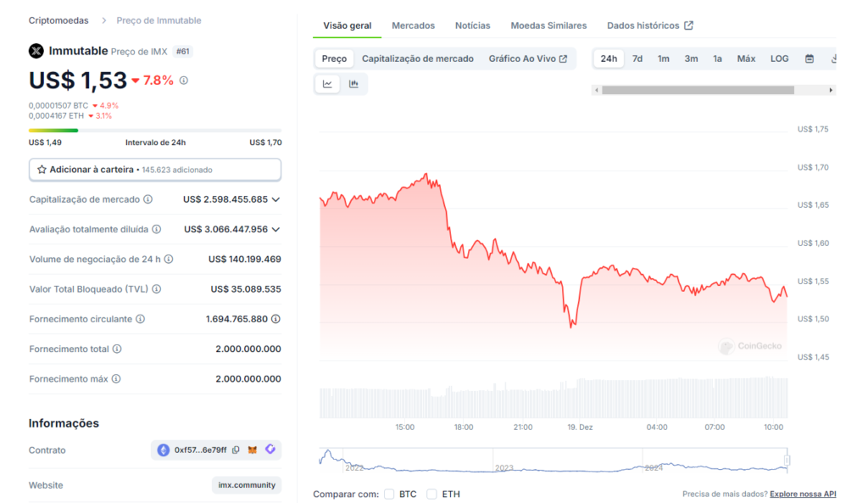
Task: Click the US$ 35.089.535 TVL value
Action: coord(246,289)
